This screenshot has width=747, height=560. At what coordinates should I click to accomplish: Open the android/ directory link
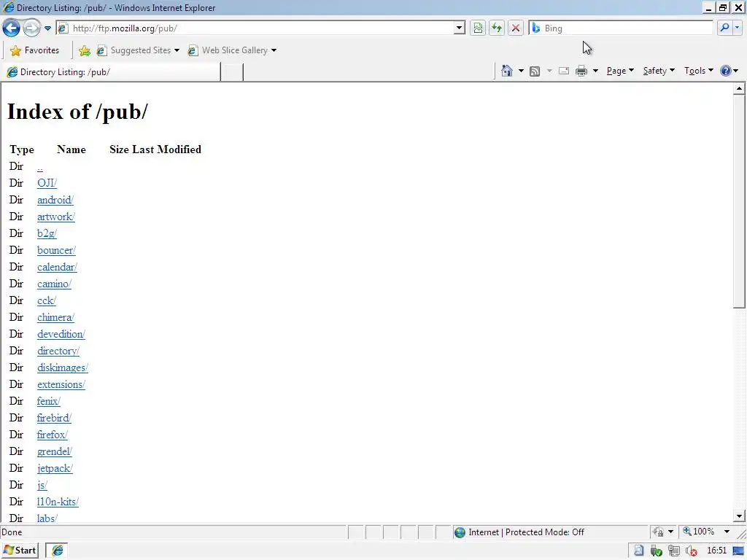55,200
